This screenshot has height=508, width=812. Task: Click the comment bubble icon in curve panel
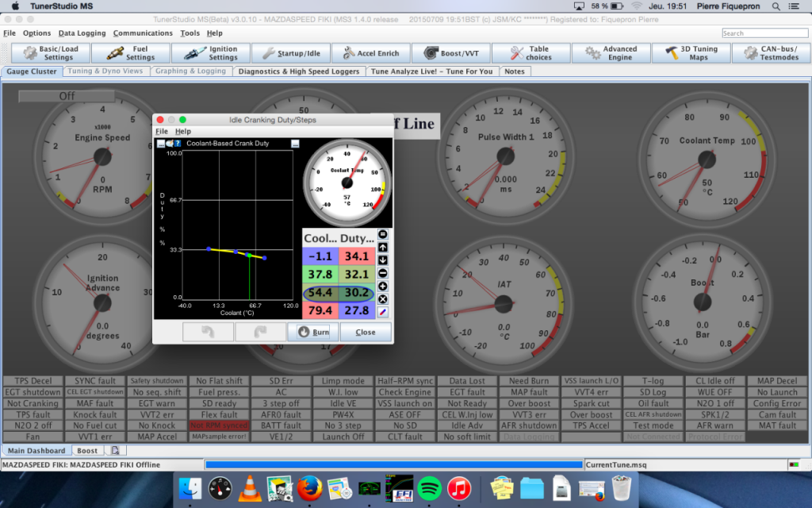[x=170, y=144]
